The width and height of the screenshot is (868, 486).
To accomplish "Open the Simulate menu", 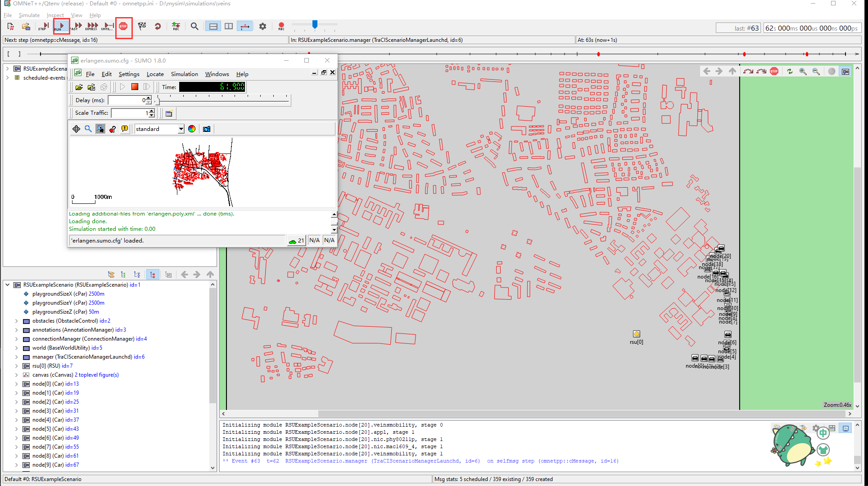I will (x=29, y=15).
